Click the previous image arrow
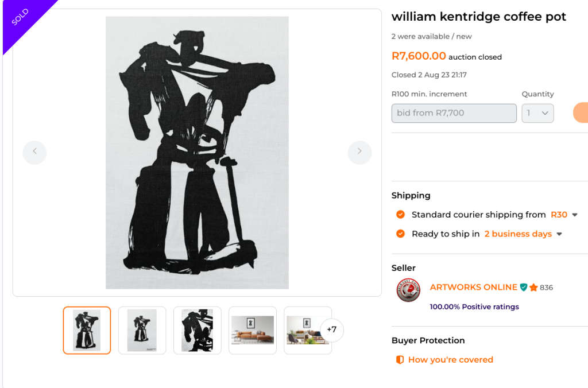 (x=34, y=153)
